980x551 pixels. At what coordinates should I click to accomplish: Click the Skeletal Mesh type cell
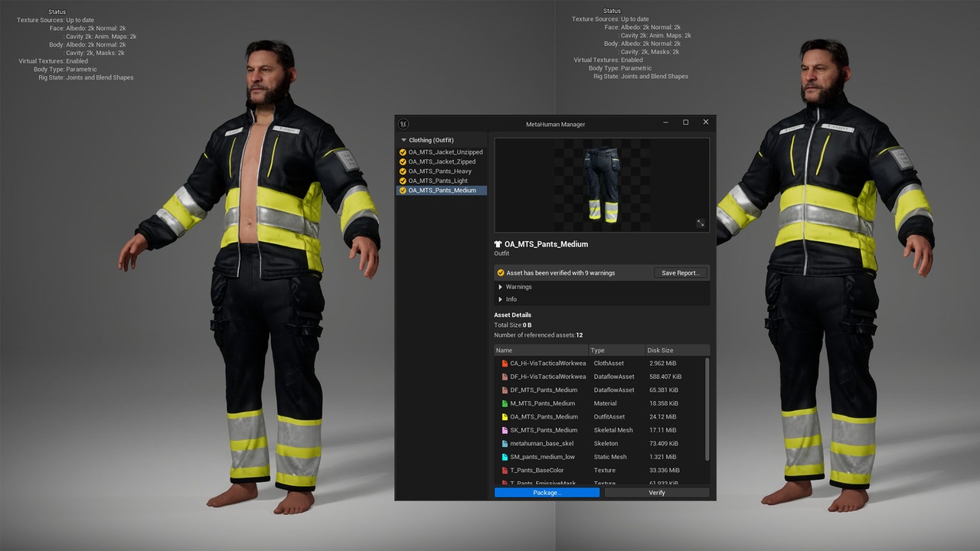tap(613, 430)
